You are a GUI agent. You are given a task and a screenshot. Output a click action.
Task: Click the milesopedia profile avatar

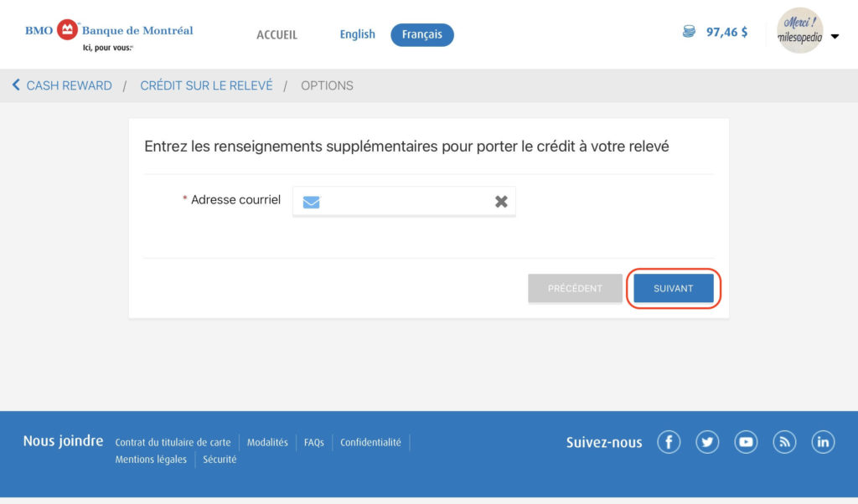point(799,31)
